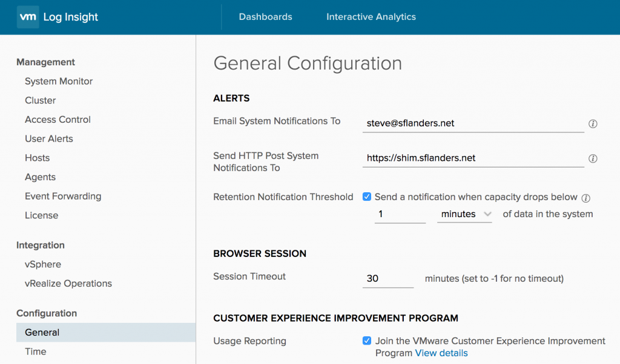The width and height of the screenshot is (620, 364).
Task: Click the HTTP Post URL input field
Action: pyautogui.click(x=473, y=158)
